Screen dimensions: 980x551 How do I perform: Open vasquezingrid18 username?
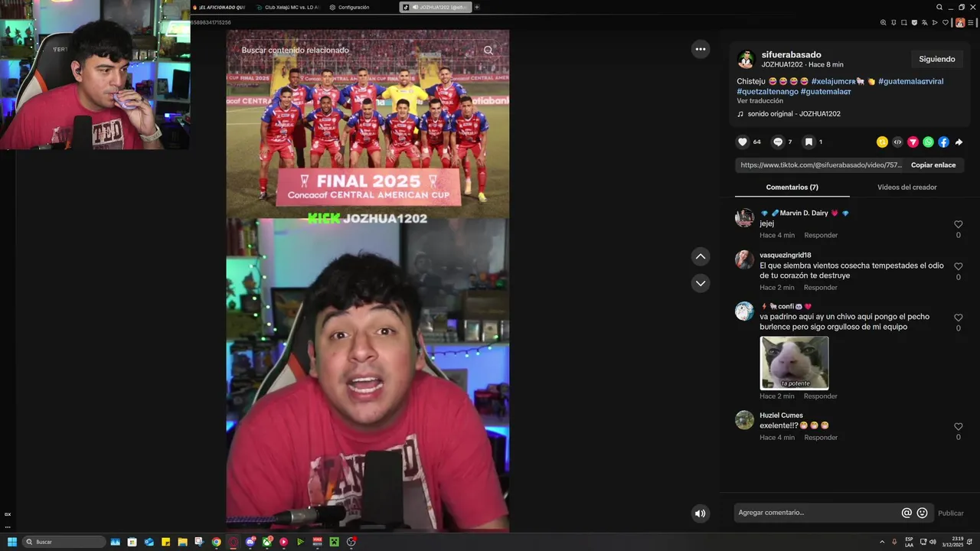tap(785, 255)
